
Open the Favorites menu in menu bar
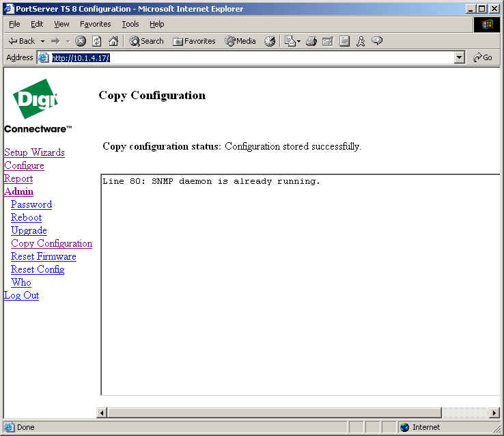[x=95, y=24]
